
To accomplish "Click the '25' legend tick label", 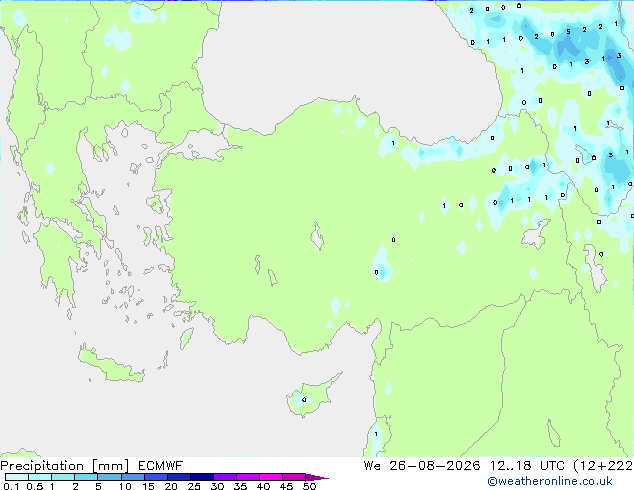I will click(x=194, y=486).
